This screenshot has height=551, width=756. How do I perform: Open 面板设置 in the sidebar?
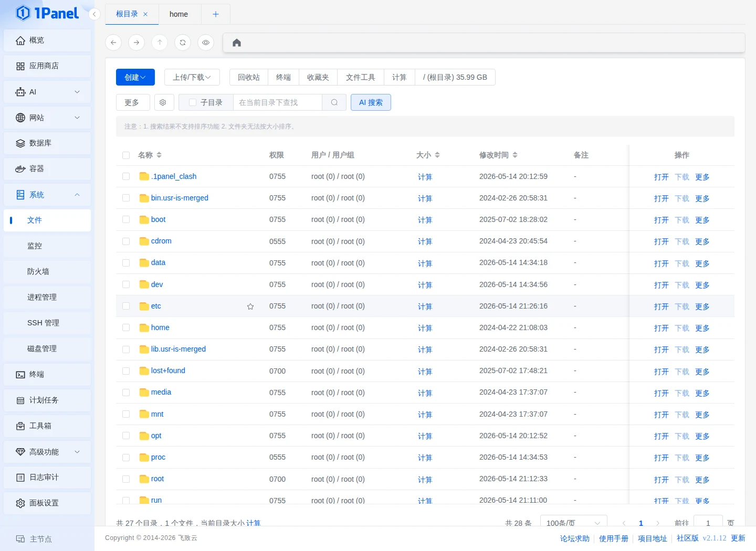point(47,503)
